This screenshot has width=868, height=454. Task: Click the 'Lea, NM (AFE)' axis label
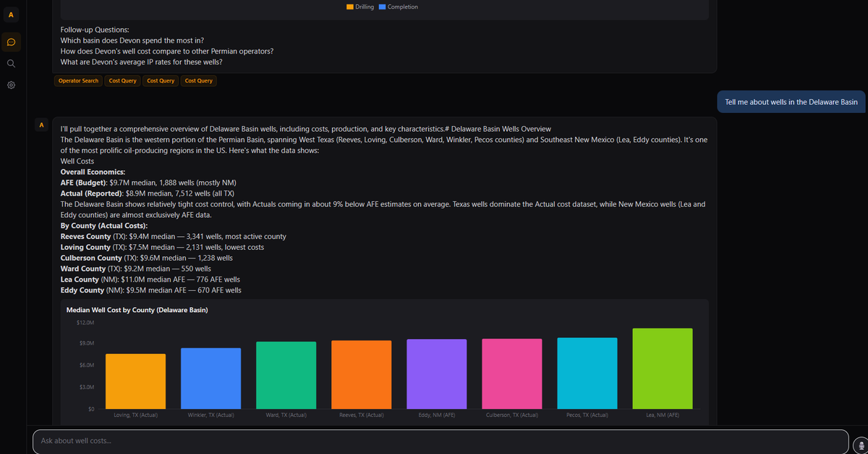662,415
